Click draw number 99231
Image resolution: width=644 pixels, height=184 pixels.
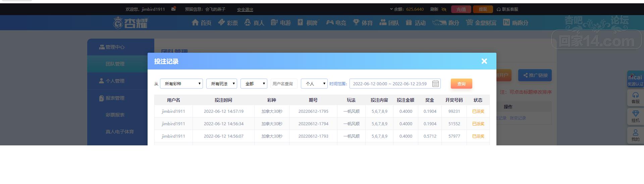454,111
